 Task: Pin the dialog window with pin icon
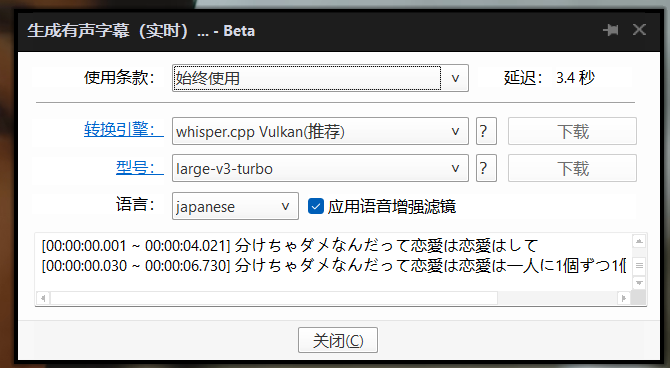[x=611, y=30]
